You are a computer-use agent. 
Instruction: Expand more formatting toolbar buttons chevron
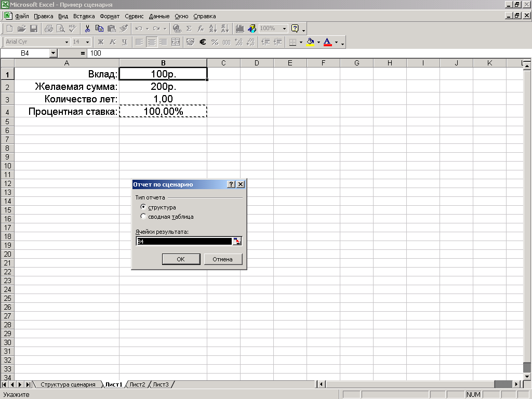343,43
